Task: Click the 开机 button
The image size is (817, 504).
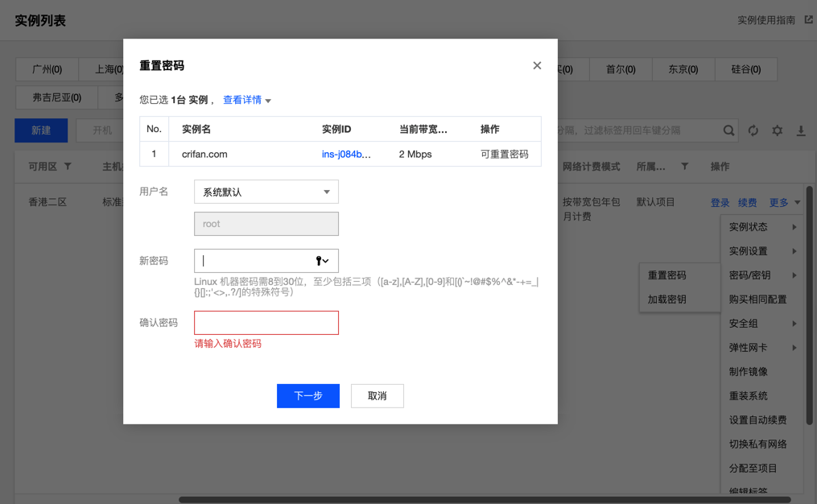Action: pos(102,130)
